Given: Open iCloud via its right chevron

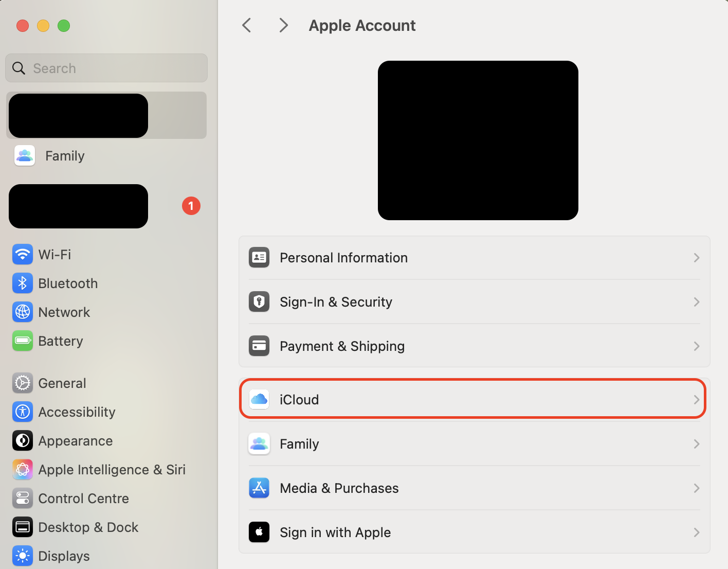Looking at the screenshot, I should click(697, 399).
